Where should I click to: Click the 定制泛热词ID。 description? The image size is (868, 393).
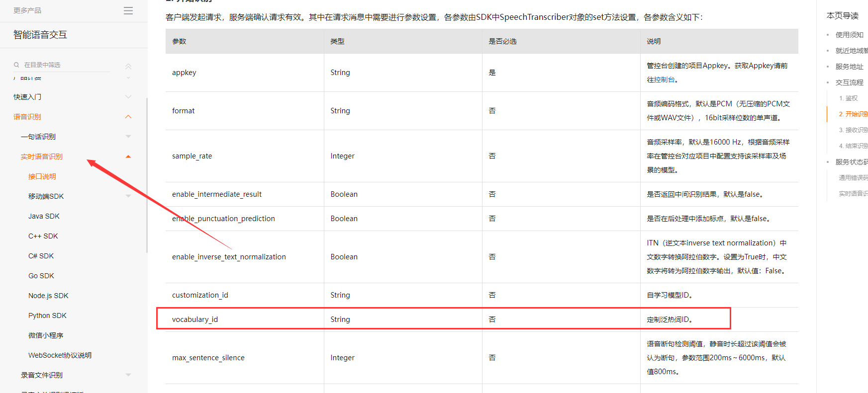click(x=670, y=319)
